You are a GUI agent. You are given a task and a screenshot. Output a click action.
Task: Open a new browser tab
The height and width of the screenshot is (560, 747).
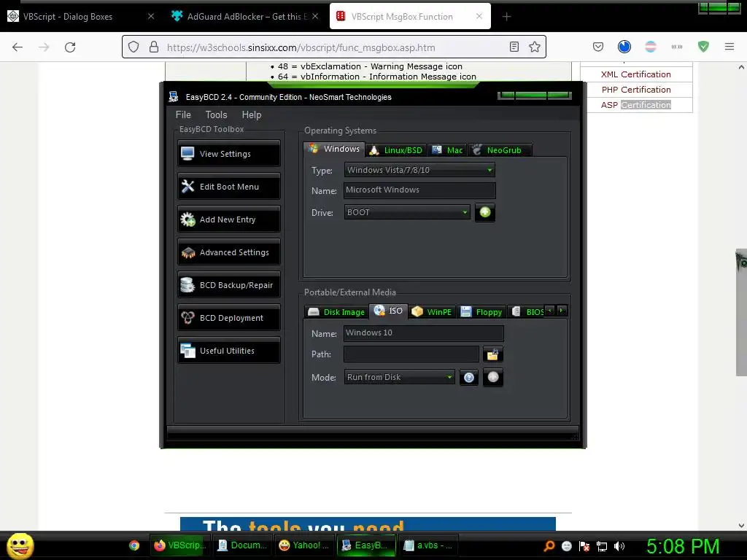click(506, 17)
